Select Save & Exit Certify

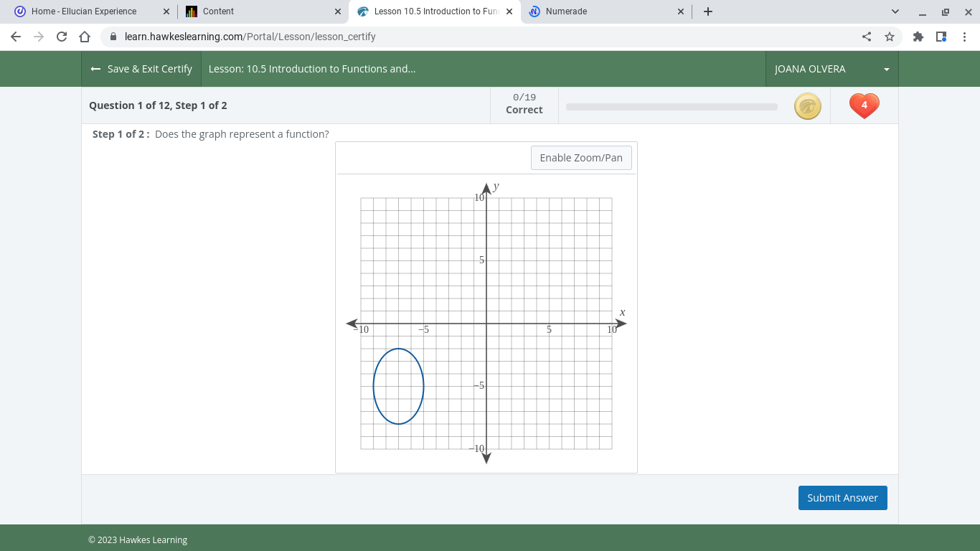coord(141,68)
